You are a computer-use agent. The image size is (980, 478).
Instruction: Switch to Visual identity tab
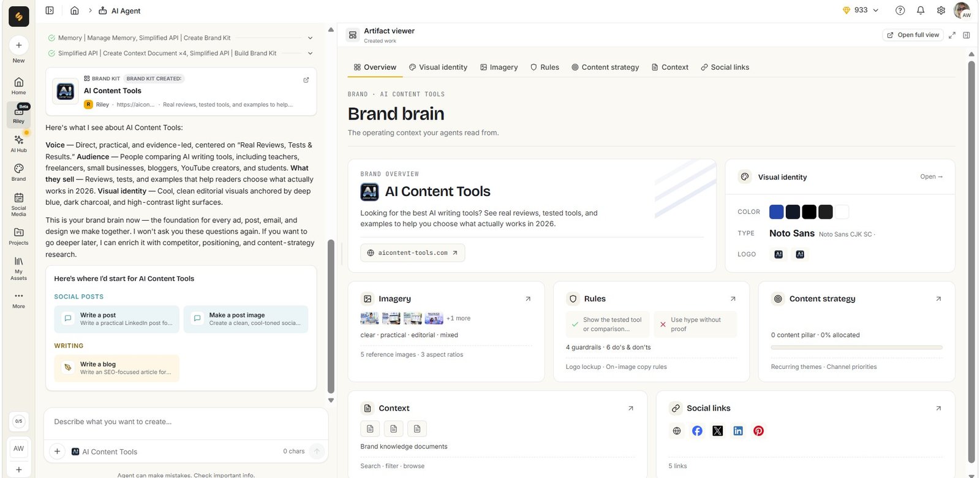pos(438,67)
